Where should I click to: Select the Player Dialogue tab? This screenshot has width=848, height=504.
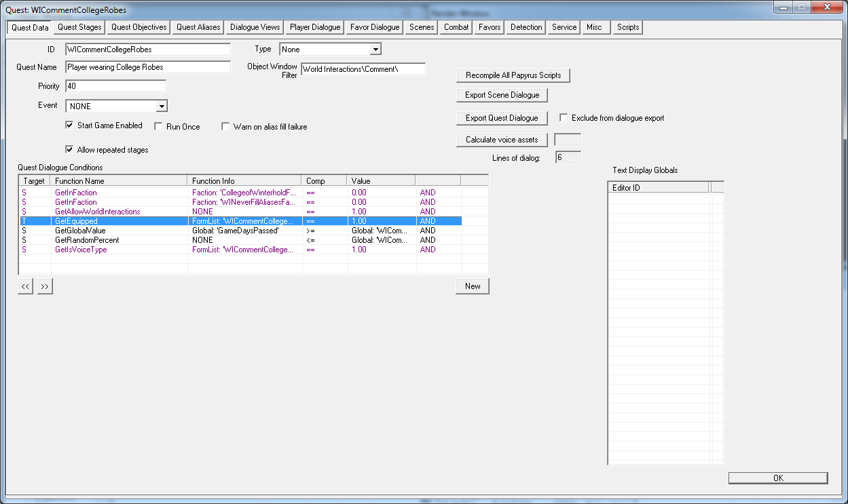click(x=315, y=27)
